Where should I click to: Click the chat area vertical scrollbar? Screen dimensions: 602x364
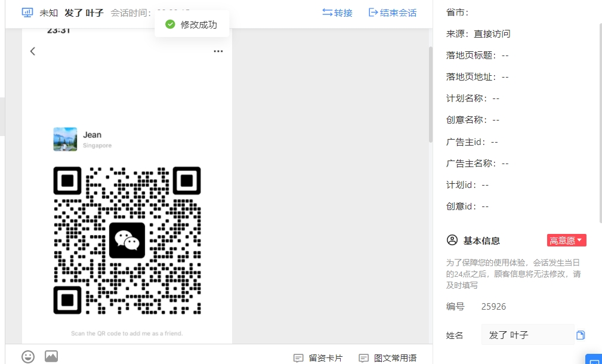[x=430, y=94]
